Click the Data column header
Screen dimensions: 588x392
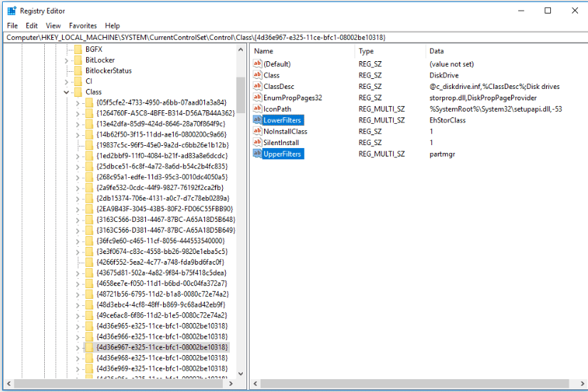click(x=506, y=51)
